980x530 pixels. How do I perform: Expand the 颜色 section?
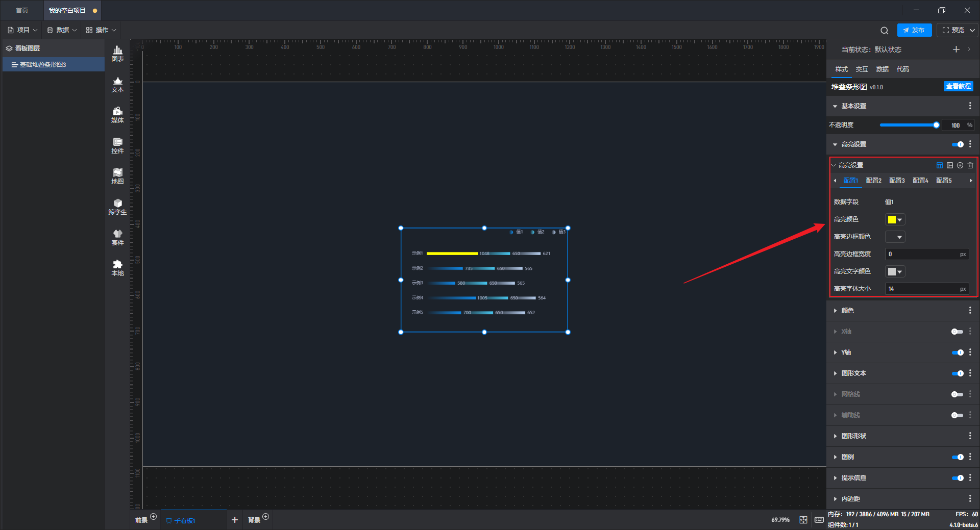(835, 311)
